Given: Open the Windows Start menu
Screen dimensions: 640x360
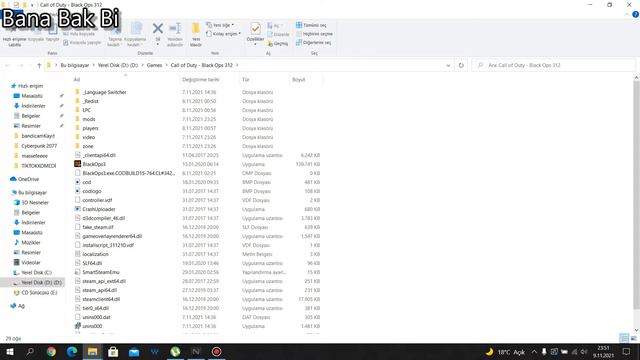Looking at the screenshot, I should pyautogui.click(x=10, y=351).
